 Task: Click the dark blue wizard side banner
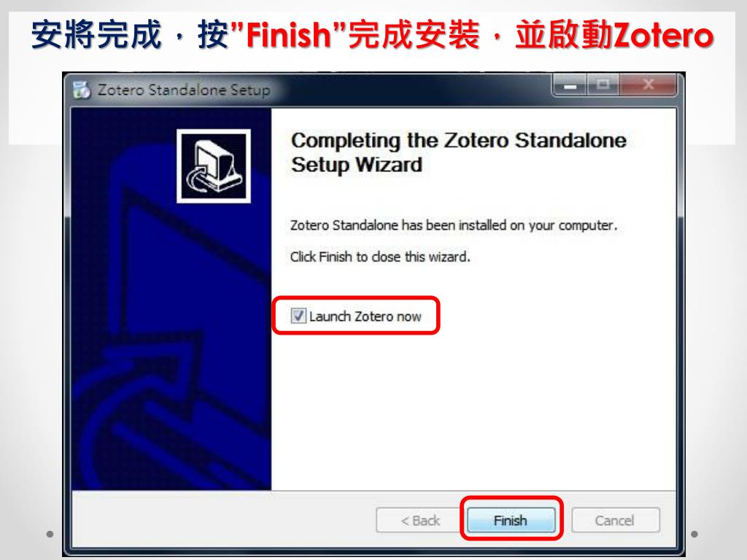pos(171,299)
